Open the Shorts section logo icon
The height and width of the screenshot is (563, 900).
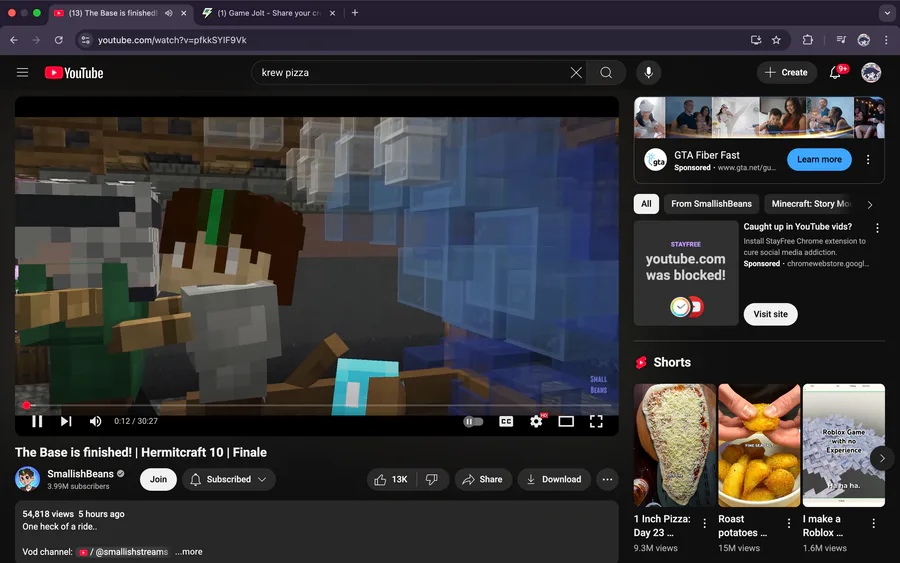click(641, 362)
